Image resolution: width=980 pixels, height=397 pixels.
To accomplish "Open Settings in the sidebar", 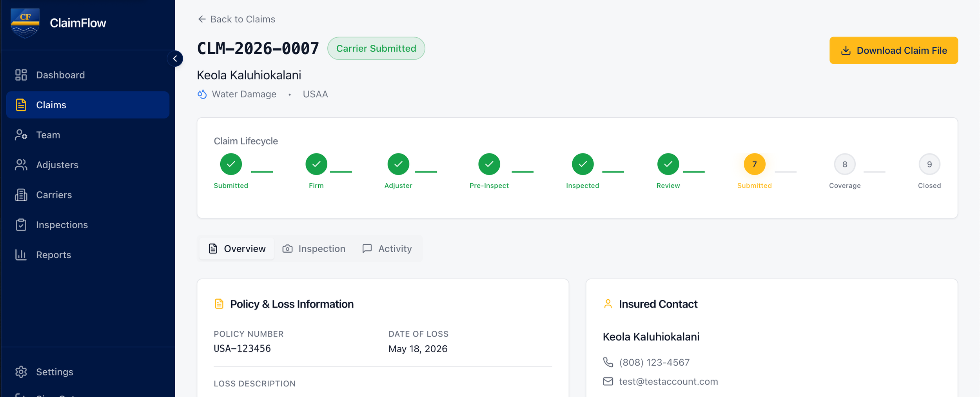I will click(88, 372).
